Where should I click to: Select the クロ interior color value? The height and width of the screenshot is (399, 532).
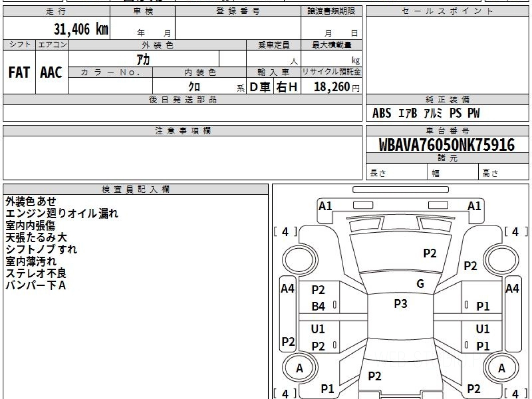tap(194, 87)
